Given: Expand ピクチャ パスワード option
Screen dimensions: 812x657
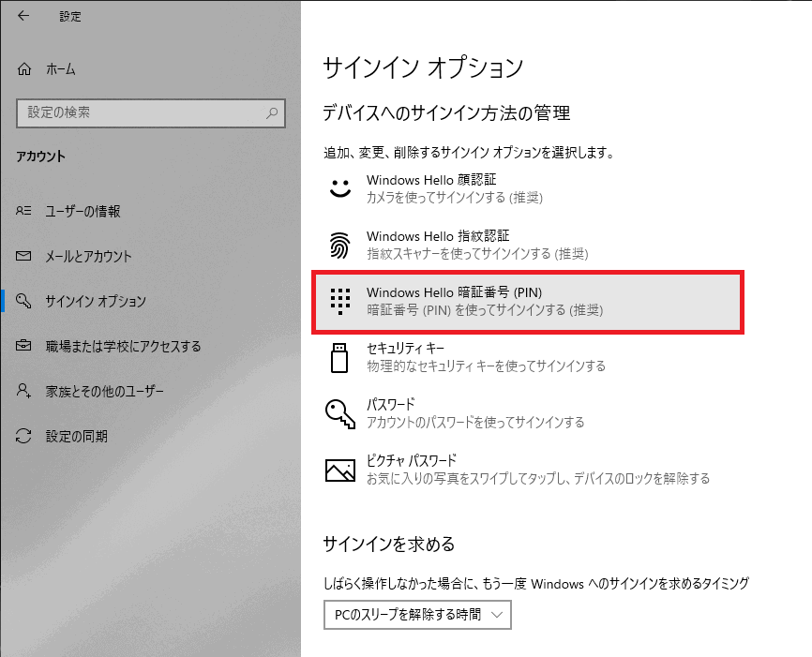Looking at the screenshot, I should pos(528,470).
